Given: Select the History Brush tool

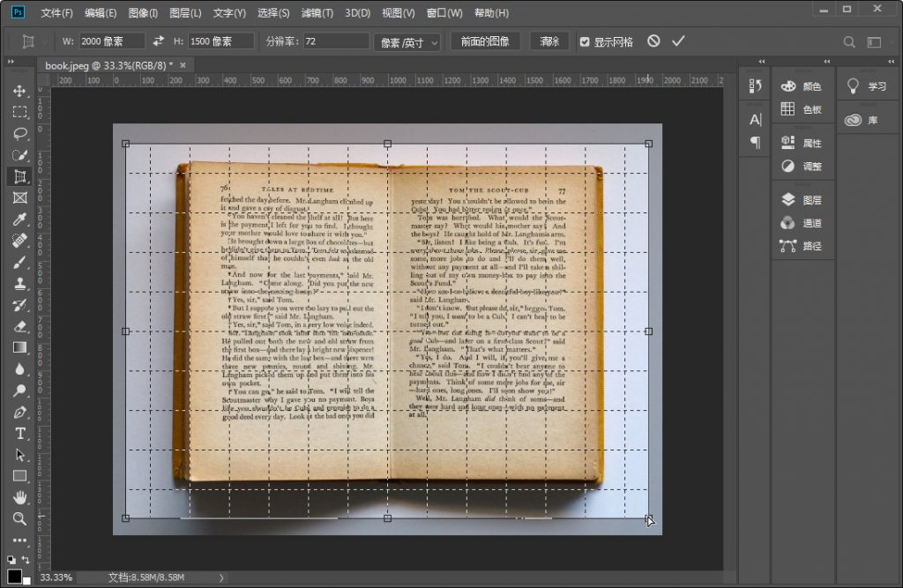Looking at the screenshot, I should (x=19, y=305).
